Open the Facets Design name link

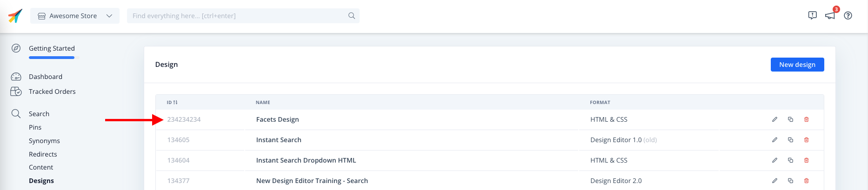pyautogui.click(x=277, y=119)
